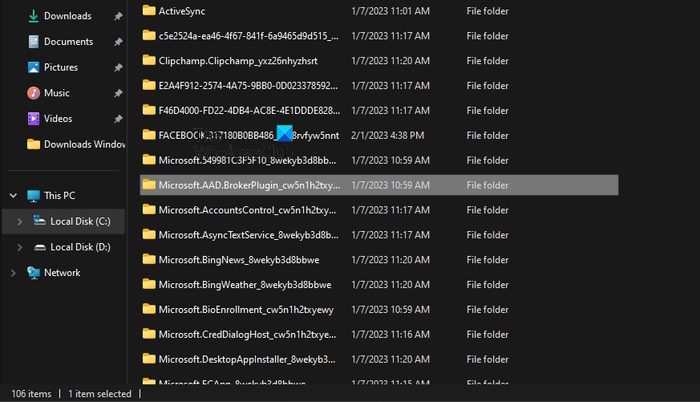Open the Music library icon
The image size is (700, 402).
[33, 93]
